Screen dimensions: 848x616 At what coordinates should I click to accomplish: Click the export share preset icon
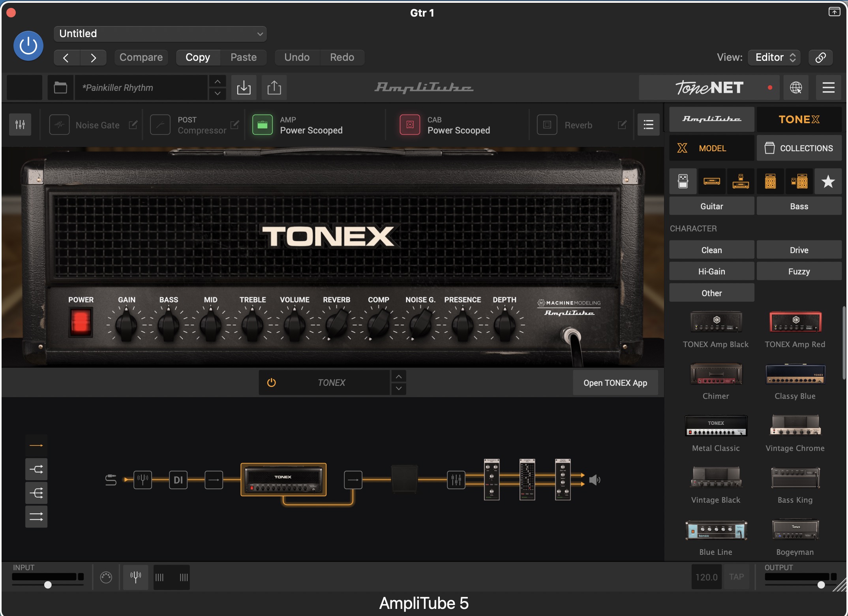pos(274,87)
